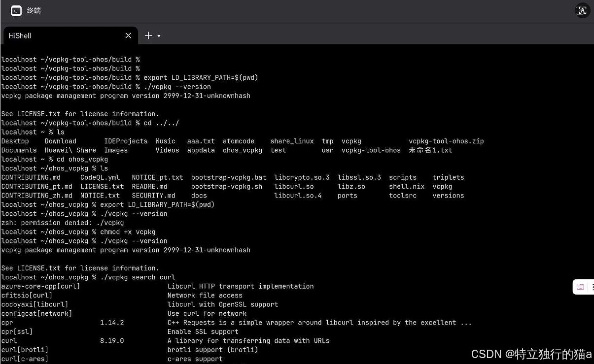The image size is (594, 364).
Task: Click the './vcpkg search curl' command
Action: click(x=138, y=277)
